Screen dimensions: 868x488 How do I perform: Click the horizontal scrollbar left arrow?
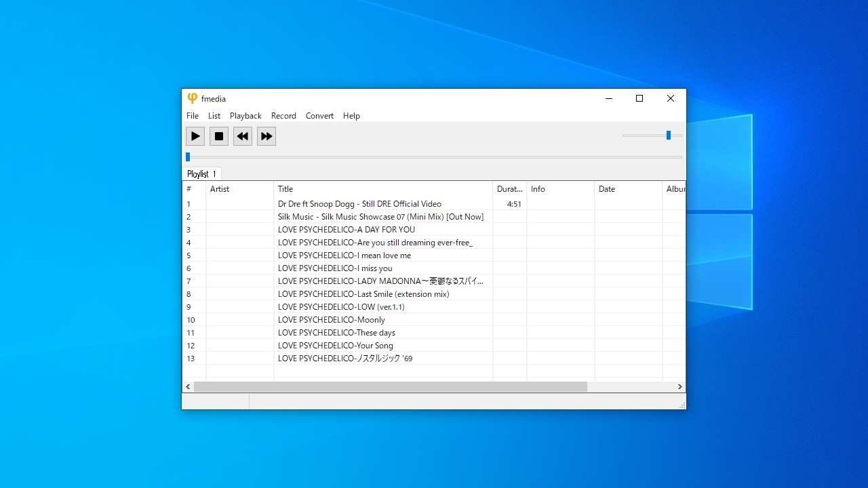click(x=188, y=386)
